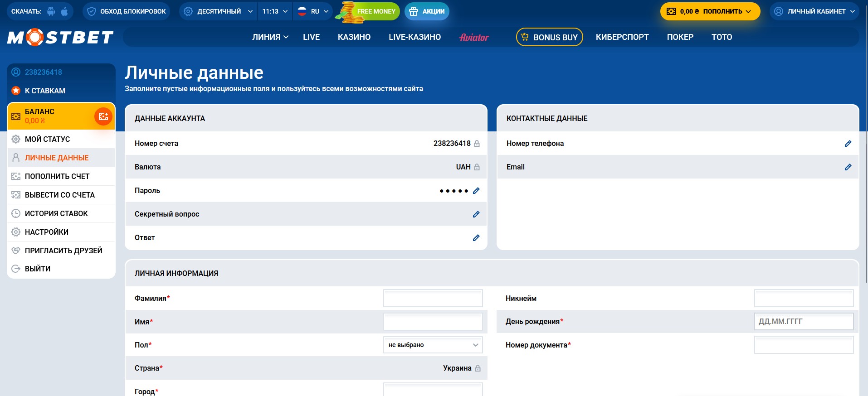Download the iOS Apple app icon

[64, 11]
